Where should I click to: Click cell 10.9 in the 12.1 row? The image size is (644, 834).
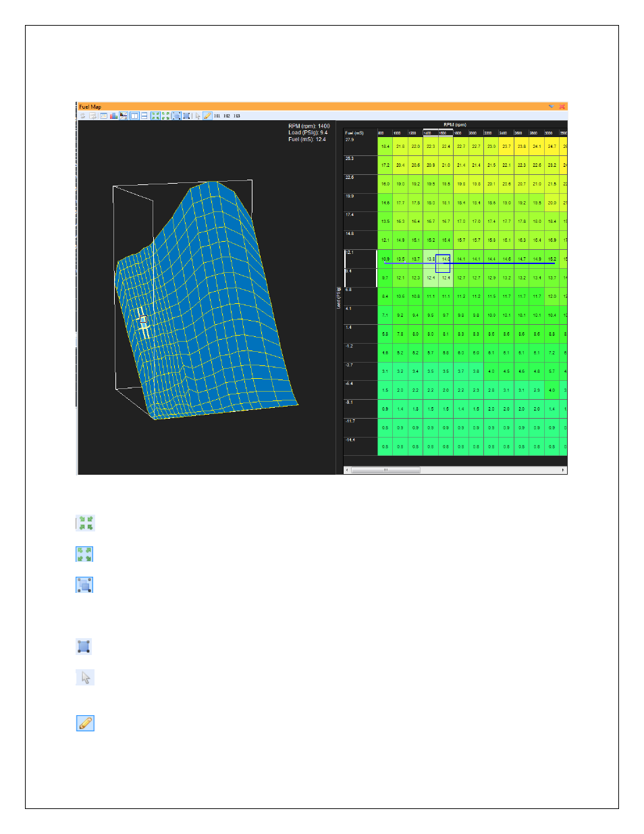click(385, 259)
